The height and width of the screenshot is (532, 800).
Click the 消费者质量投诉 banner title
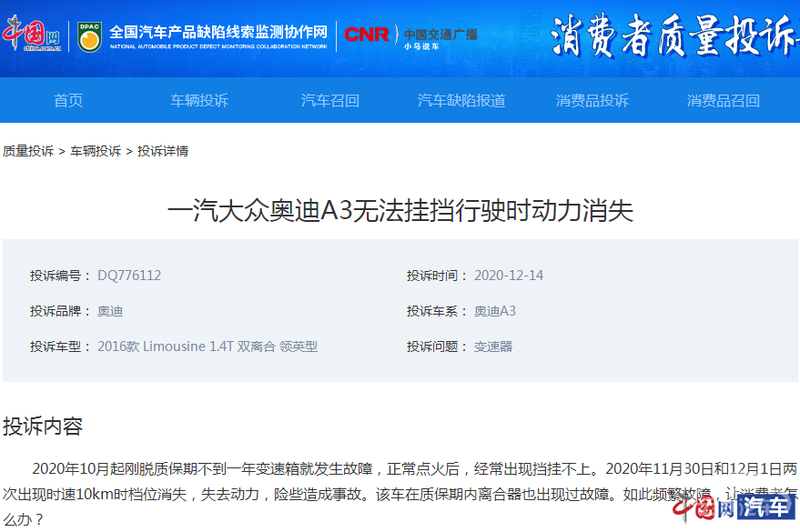674,35
